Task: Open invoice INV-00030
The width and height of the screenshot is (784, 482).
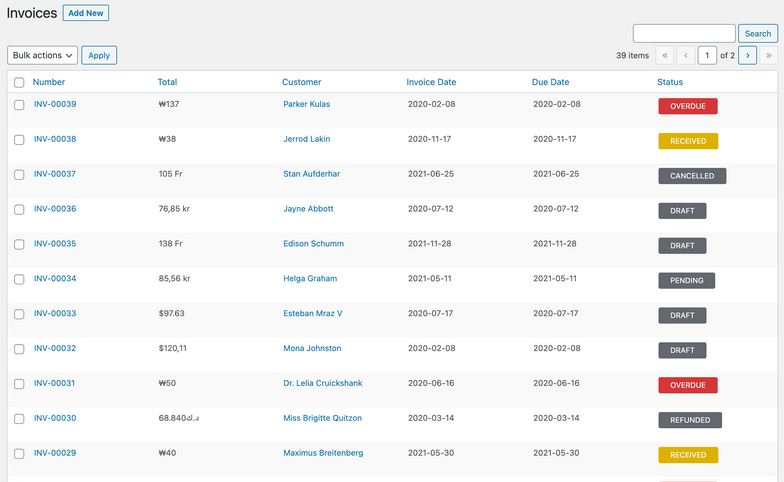Action: point(55,418)
